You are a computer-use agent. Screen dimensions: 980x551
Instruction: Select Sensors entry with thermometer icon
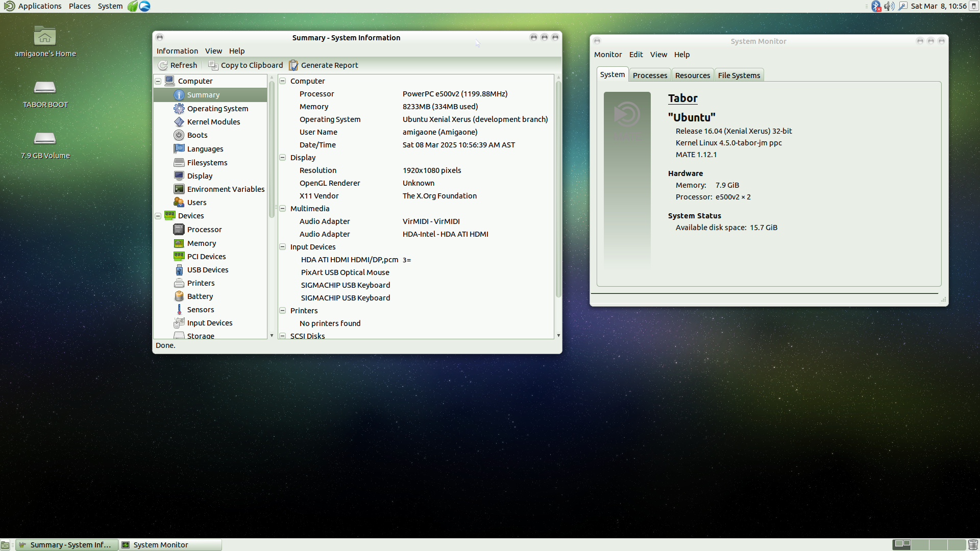point(200,310)
